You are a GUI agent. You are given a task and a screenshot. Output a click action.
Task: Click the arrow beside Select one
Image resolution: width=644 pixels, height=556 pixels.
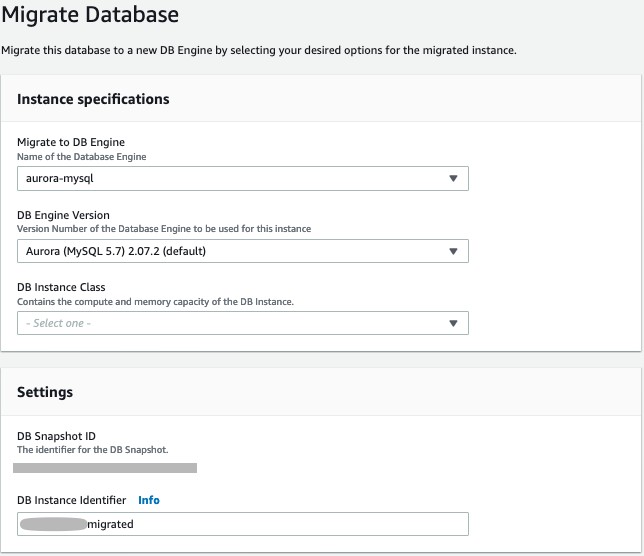point(453,323)
